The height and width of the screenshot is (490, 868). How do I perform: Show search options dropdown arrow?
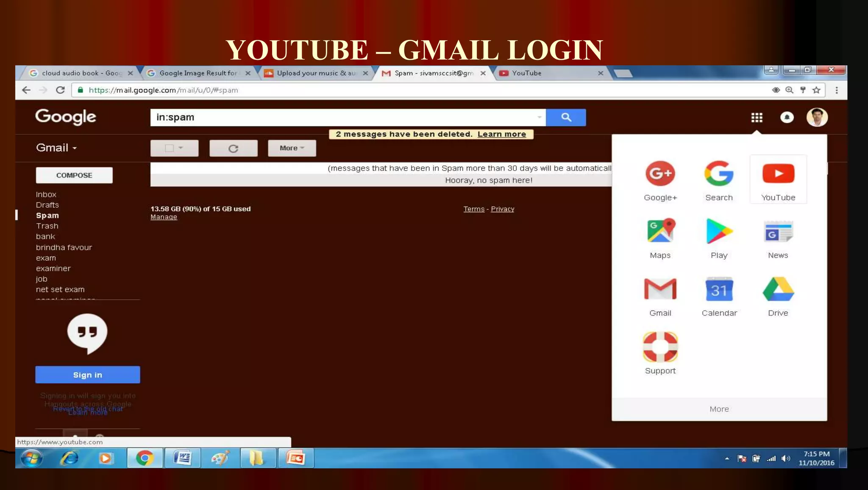click(540, 117)
